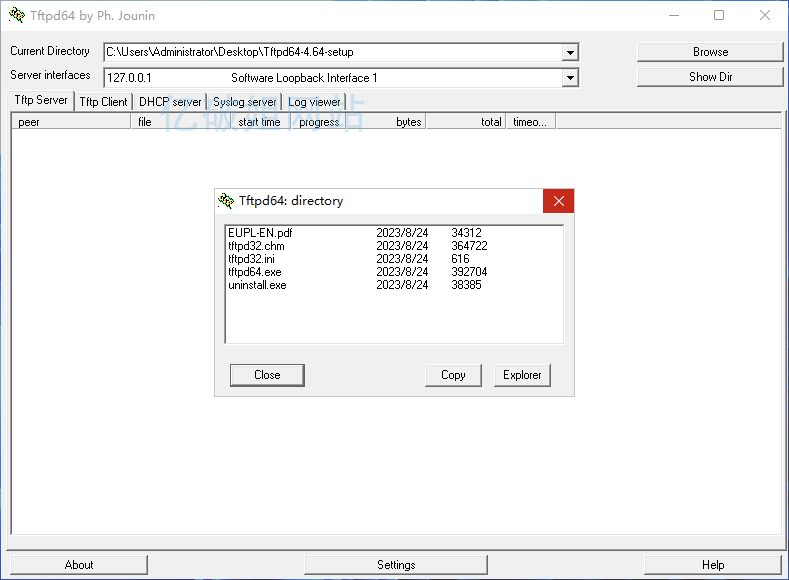Click the Tftpd64 app icon in title bar
Screen dimensions: 789x580
coord(16,15)
